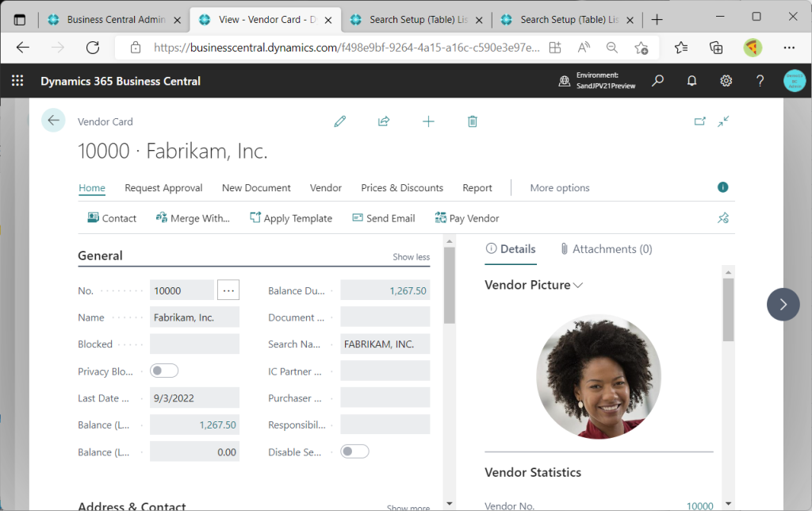Open Prices & Discounts menu
Viewport: 812px width, 511px height.
point(402,187)
